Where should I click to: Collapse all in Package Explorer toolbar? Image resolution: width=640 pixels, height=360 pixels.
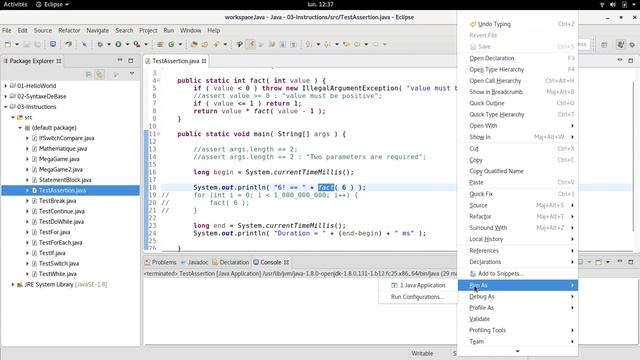click(x=89, y=74)
